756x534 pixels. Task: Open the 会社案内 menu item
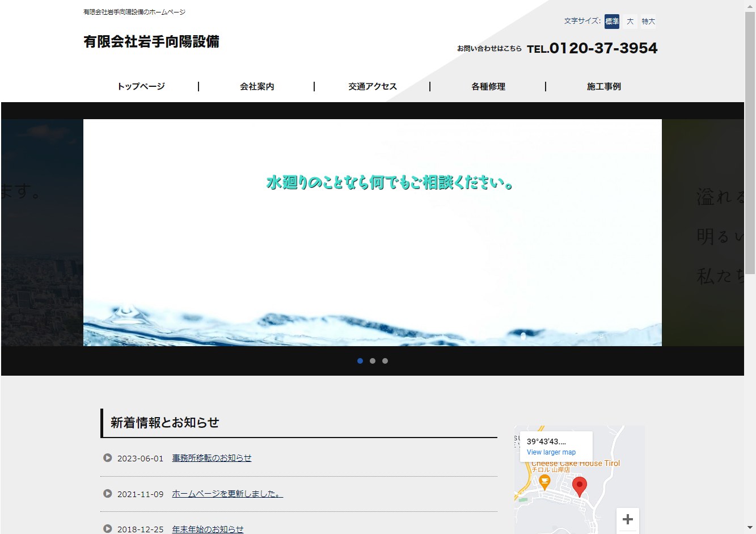tap(257, 86)
